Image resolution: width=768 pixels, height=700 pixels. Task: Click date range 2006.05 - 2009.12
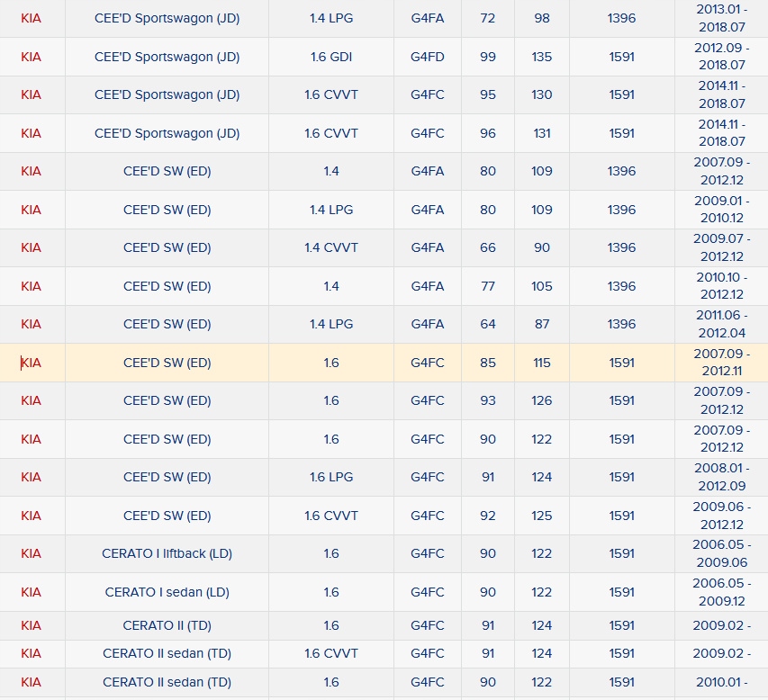click(722, 591)
